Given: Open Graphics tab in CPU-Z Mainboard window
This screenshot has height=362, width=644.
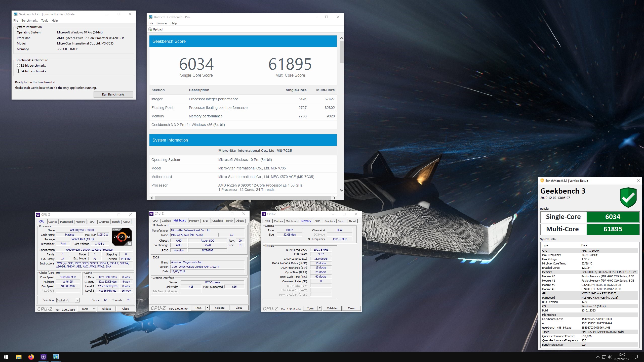Looking at the screenshot, I should (x=218, y=221).
